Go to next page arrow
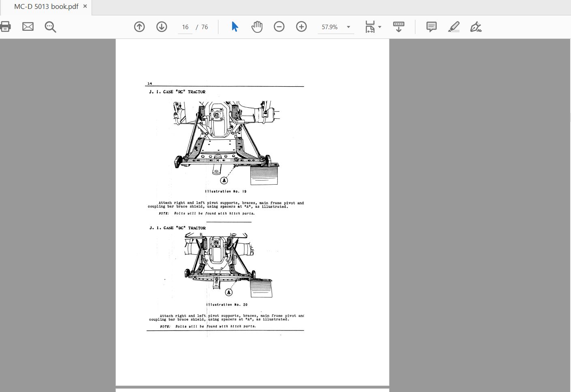 pyautogui.click(x=162, y=27)
